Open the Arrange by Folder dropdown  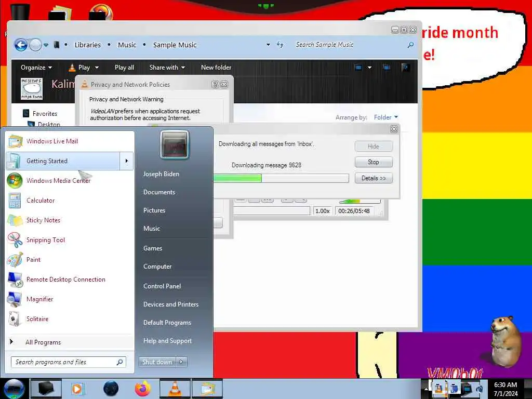click(386, 117)
